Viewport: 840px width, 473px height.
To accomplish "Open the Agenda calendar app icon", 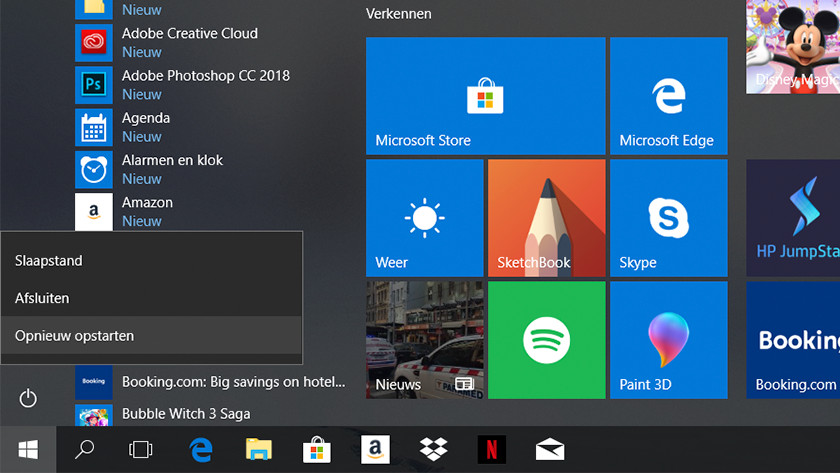I will (x=94, y=127).
